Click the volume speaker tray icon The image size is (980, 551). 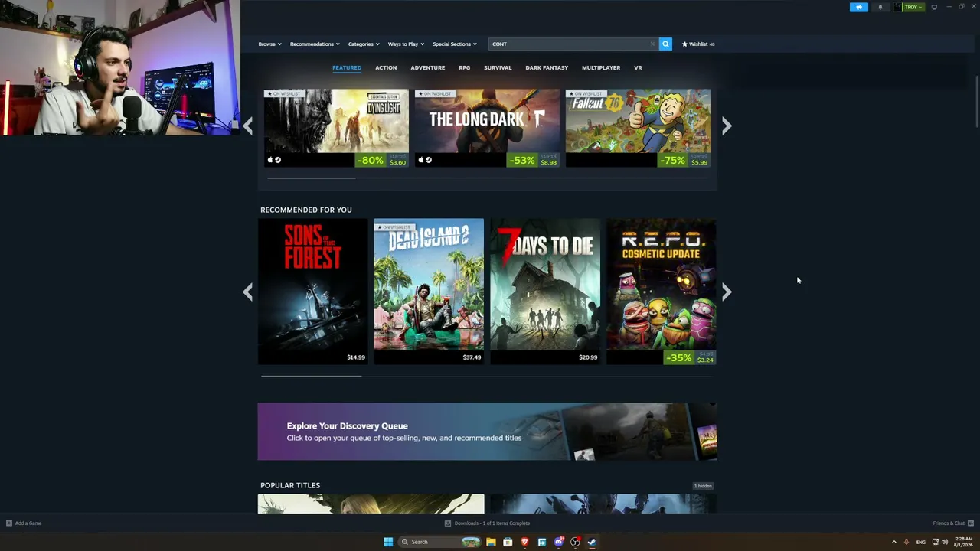coord(945,542)
